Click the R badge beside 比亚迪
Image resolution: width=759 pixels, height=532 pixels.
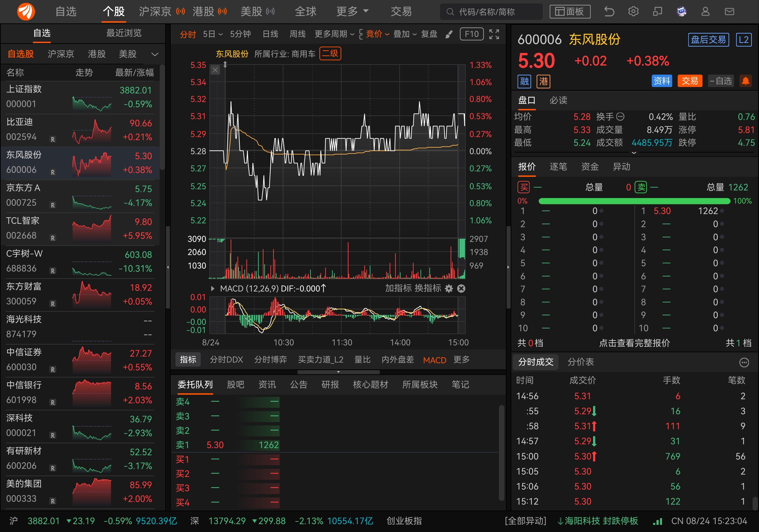point(52,139)
